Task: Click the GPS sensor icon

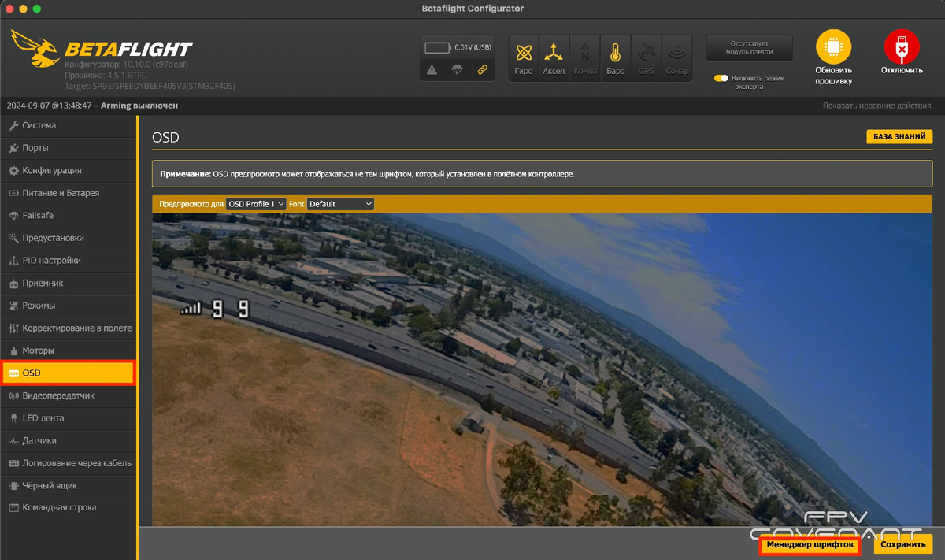Action: pyautogui.click(x=647, y=57)
